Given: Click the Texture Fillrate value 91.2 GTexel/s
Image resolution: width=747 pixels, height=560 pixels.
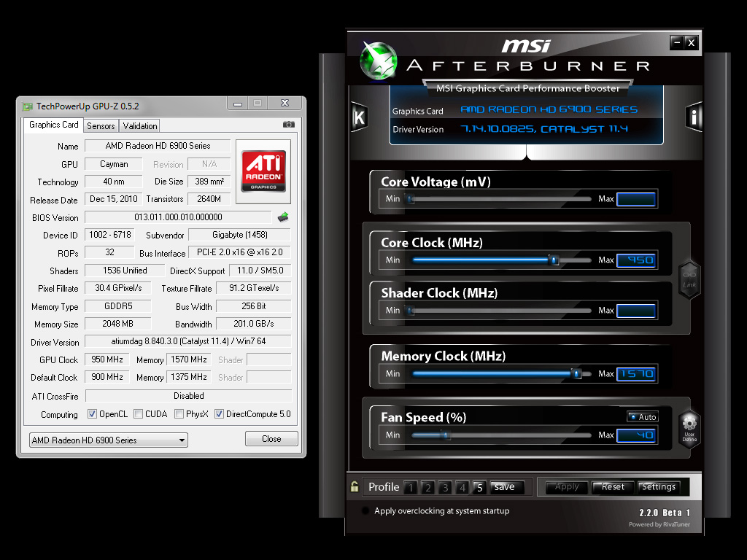Looking at the screenshot, I should coord(253,288).
